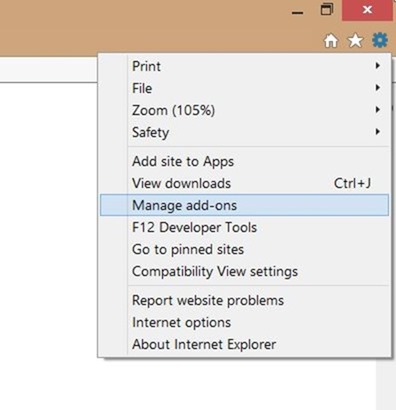
Task: Open Favorites star icon
Action: point(355,41)
